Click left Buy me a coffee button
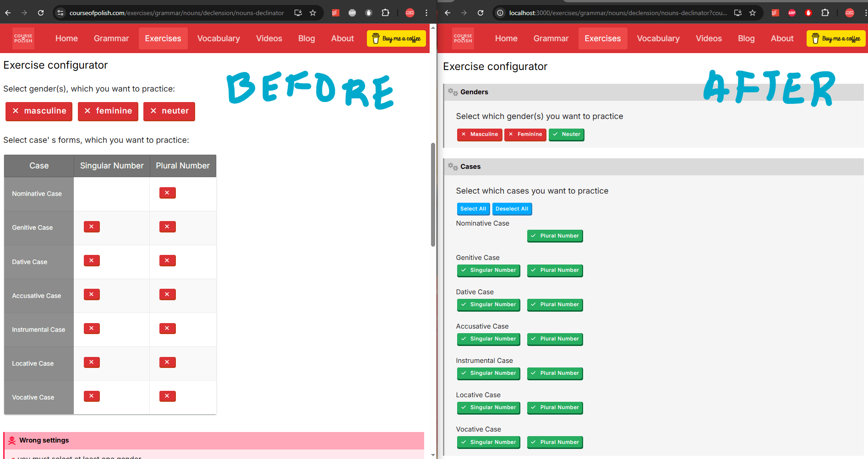 pos(396,38)
